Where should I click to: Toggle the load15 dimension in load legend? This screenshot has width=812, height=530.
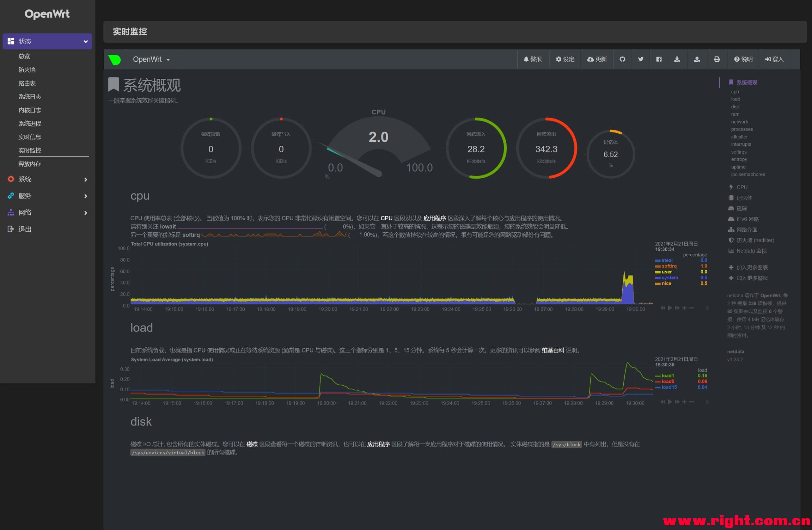(x=669, y=388)
